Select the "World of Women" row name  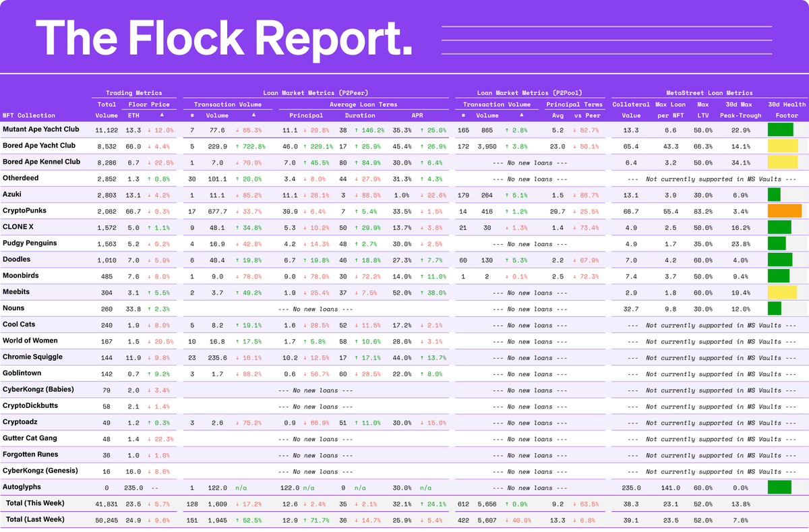pyautogui.click(x=31, y=341)
